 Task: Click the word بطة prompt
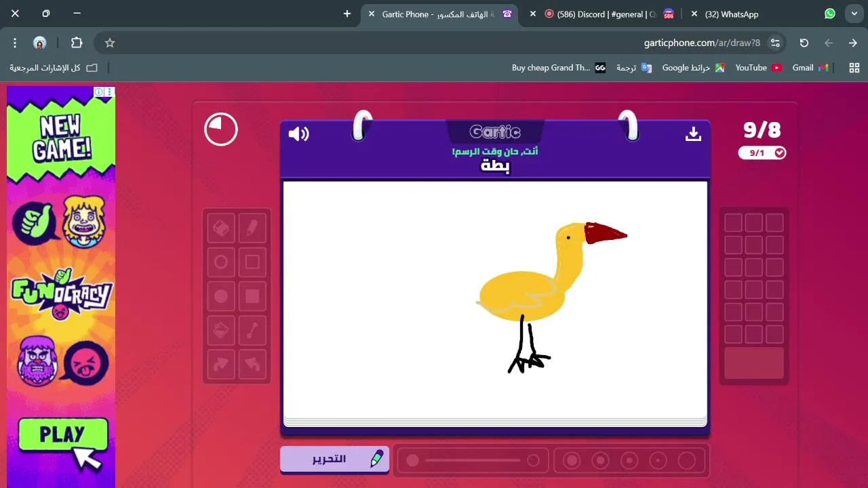click(495, 166)
